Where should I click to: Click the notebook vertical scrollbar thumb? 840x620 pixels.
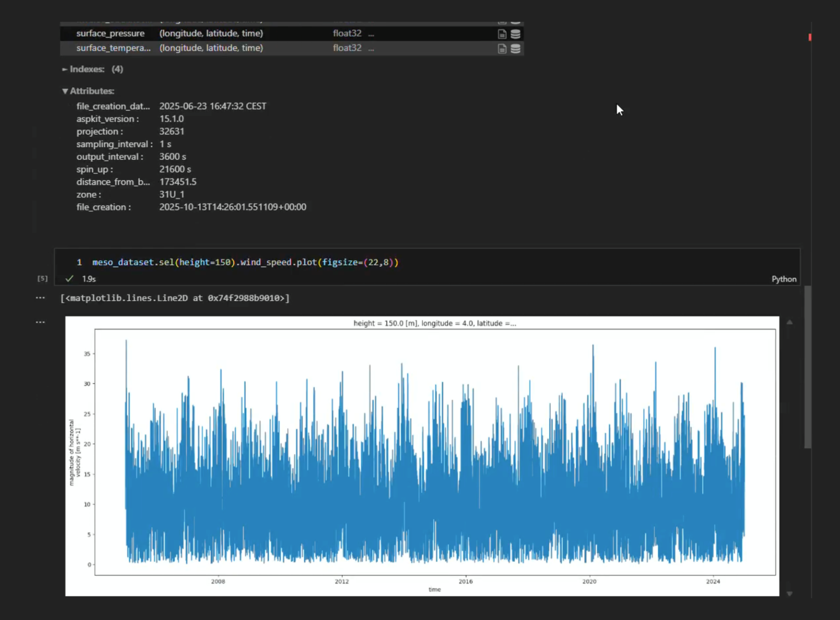(807, 366)
